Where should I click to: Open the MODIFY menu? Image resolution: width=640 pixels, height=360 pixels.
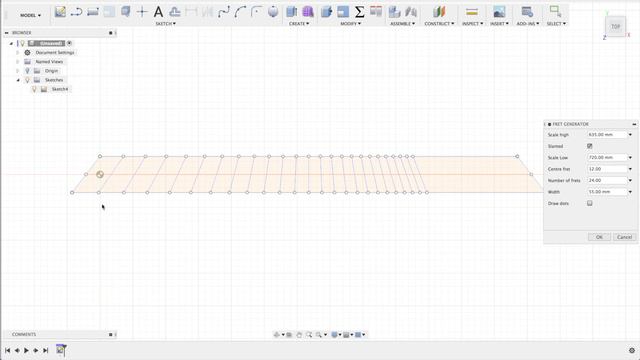pyautogui.click(x=351, y=24)
